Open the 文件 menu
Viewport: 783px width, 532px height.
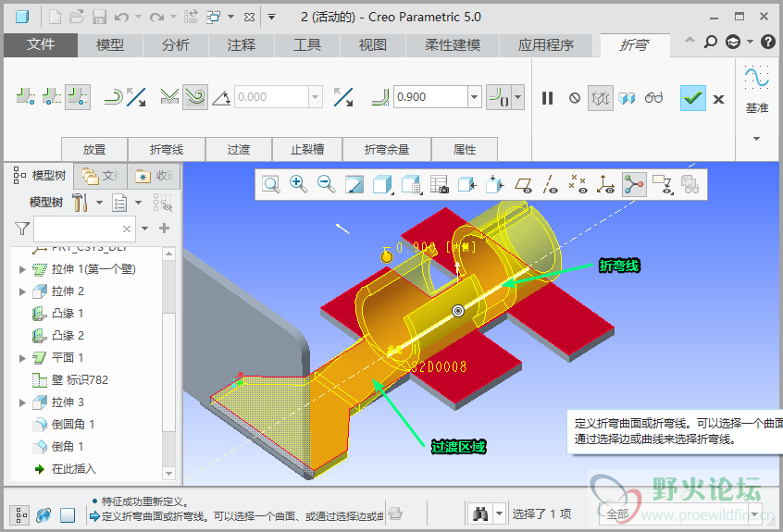click(x=41, y=45)
